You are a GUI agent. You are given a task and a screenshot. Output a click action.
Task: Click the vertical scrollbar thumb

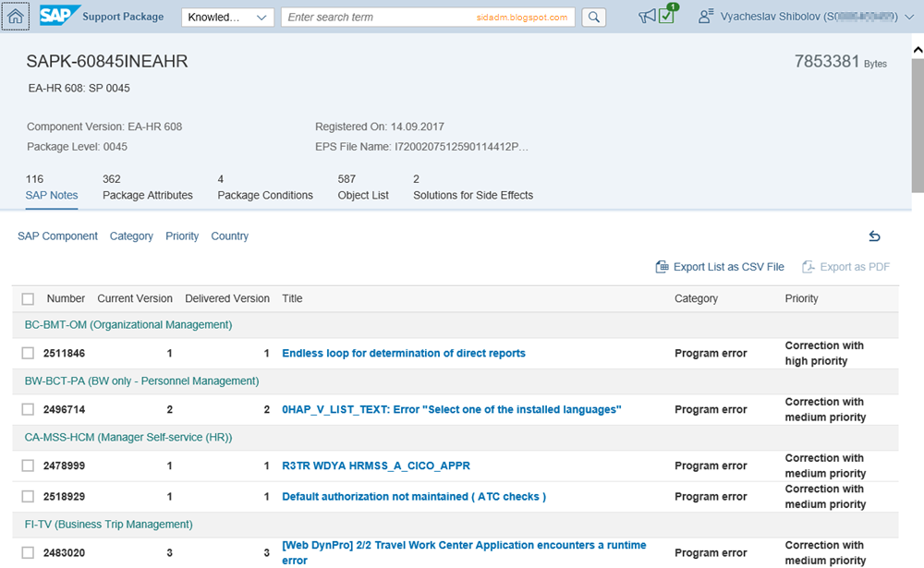point(918,125)
